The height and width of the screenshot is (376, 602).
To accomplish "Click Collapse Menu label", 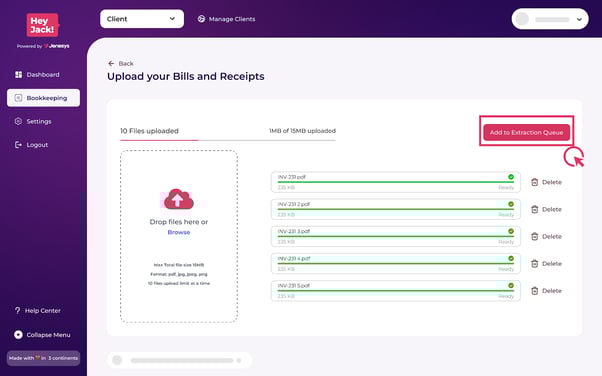I will point(48,335).
